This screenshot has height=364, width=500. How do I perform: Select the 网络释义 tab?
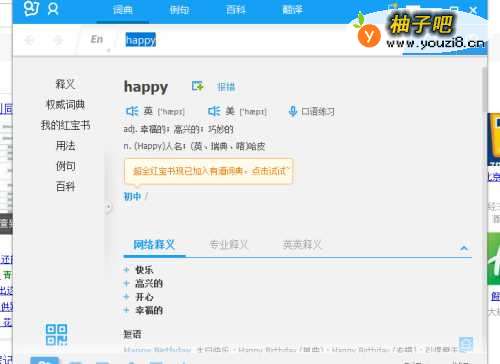[154, 245]
